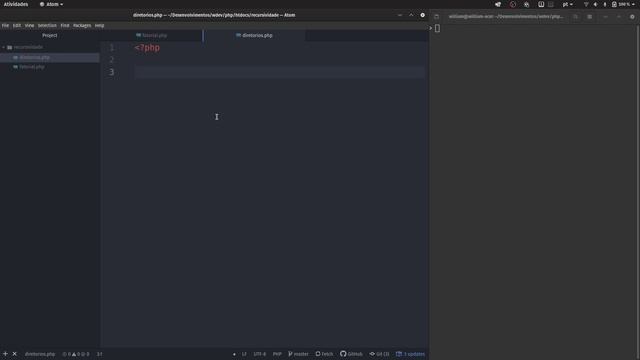640x360 pixels.
Task: Click diretorios.php file name in status bar
Action: [40, 354]
